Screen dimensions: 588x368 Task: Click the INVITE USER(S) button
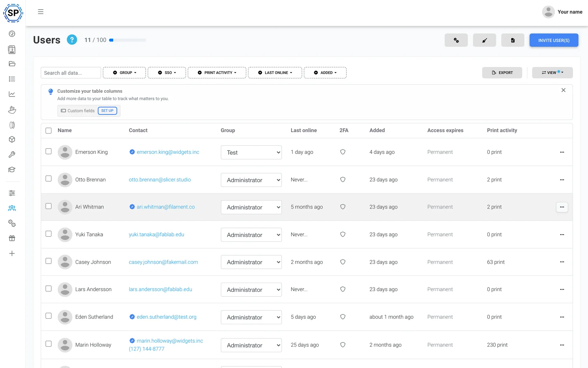(554, 40)
